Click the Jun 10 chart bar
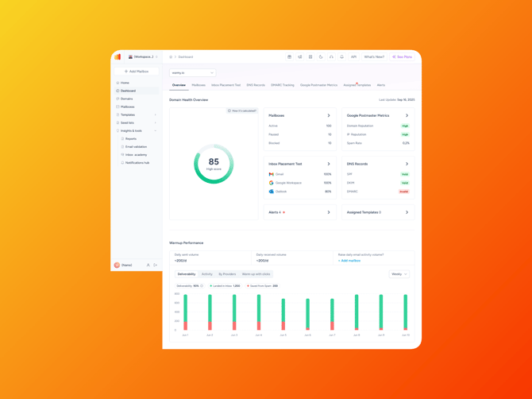 pos(406,312)
